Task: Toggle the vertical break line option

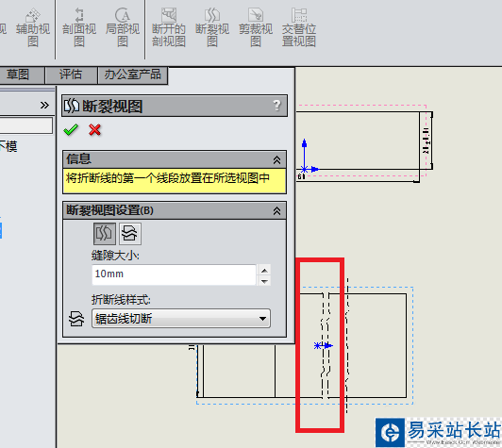Action: (105, 234)
